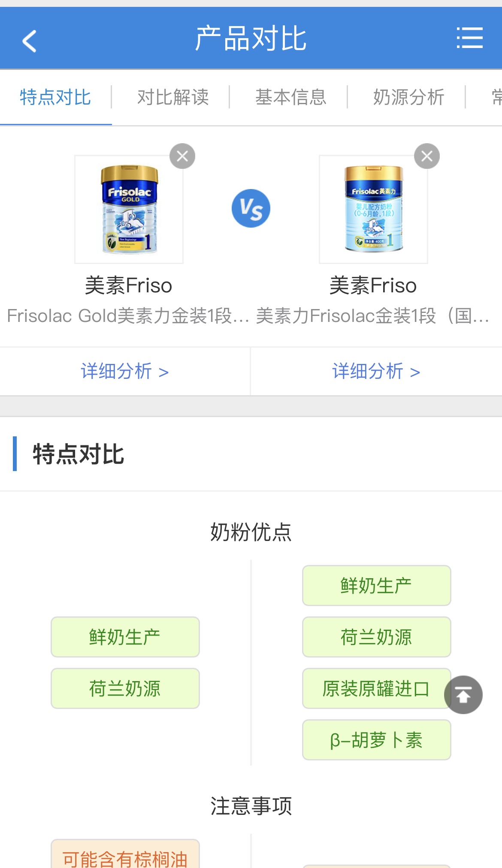Tap the β-胡萝卜素 tag
This screenshot has width=502, height=868.
376,740
